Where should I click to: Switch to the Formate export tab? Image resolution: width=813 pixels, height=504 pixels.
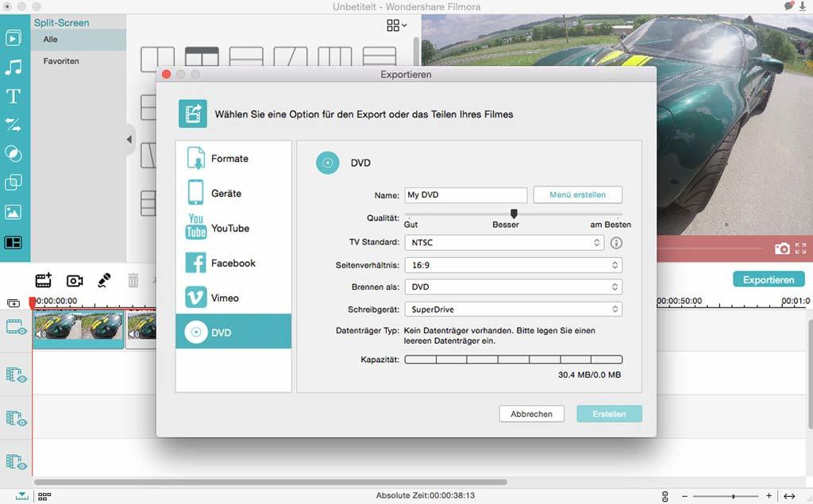tap(233, 158)
